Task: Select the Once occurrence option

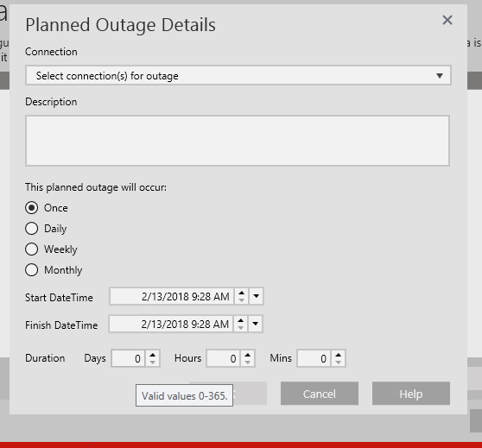Action: (32, 208)
